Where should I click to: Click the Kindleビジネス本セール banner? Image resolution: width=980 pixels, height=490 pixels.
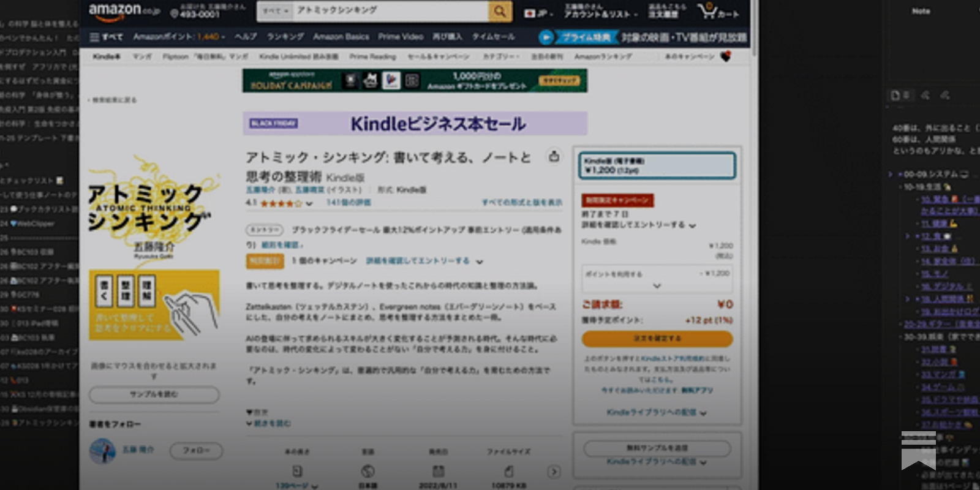pyautogui.click(x=415, y=124)
